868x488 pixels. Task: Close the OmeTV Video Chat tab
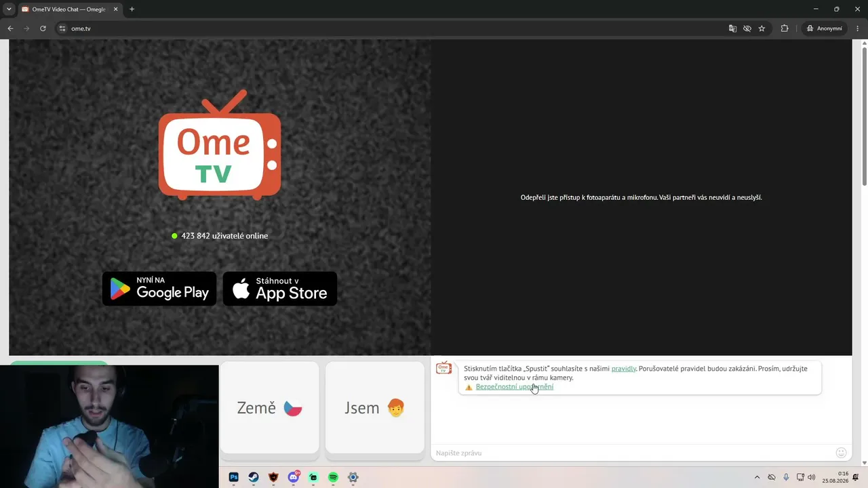tap(116, 9)
